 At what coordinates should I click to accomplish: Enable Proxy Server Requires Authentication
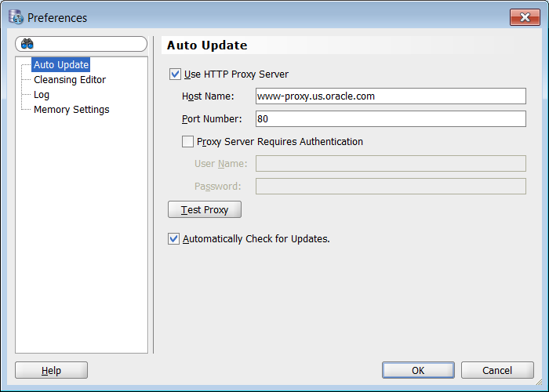187,142
